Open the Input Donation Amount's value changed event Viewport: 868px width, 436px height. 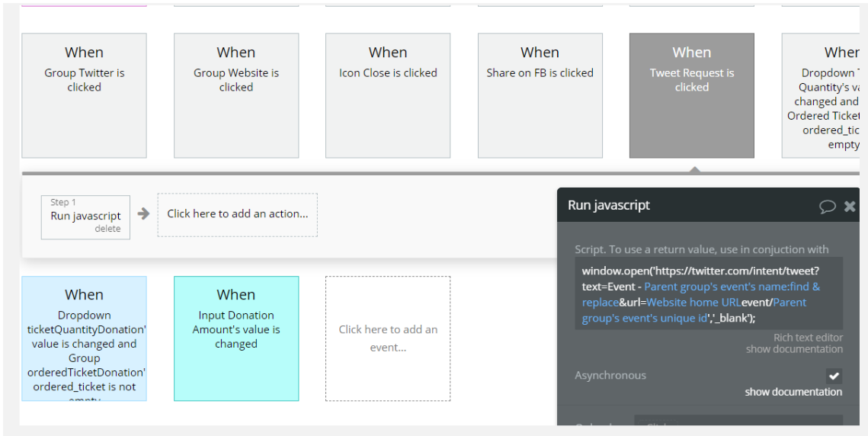(x=236, y=338)
